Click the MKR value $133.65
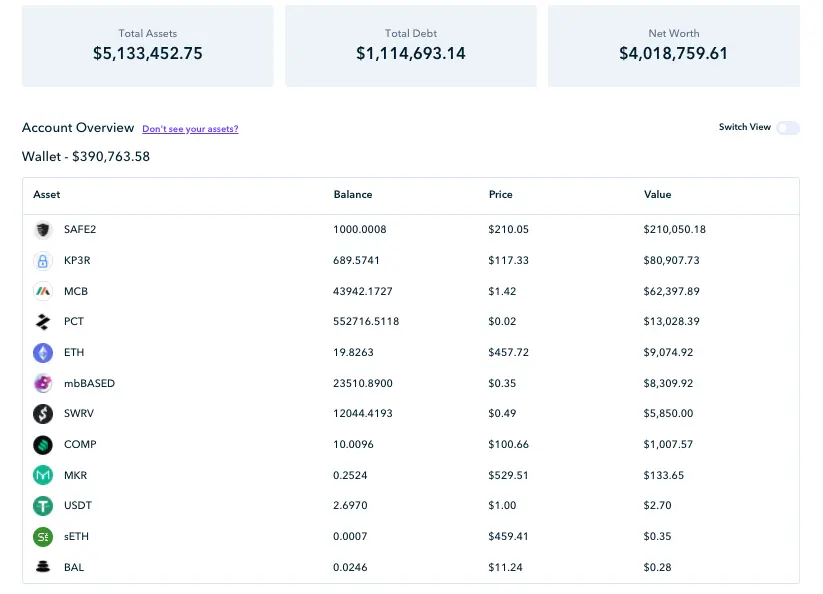Screen dimensions: 823x594 pyautogui.click(x=663, y=475)
